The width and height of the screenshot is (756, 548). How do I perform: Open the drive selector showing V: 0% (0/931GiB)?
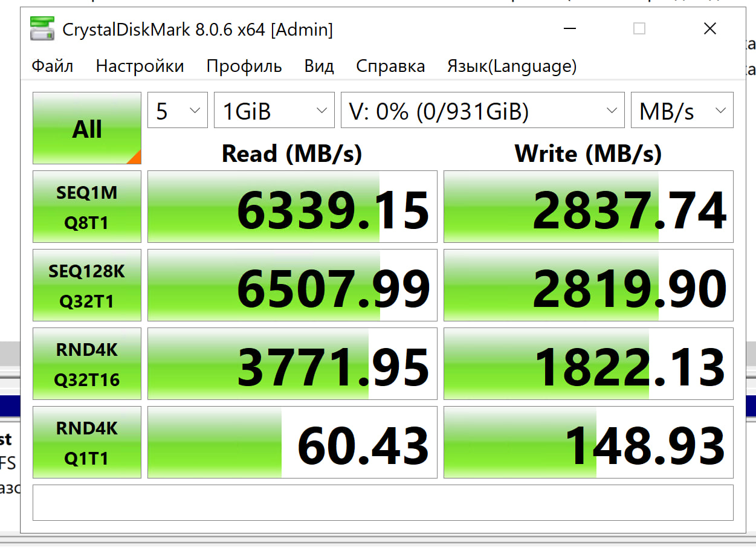483,111
